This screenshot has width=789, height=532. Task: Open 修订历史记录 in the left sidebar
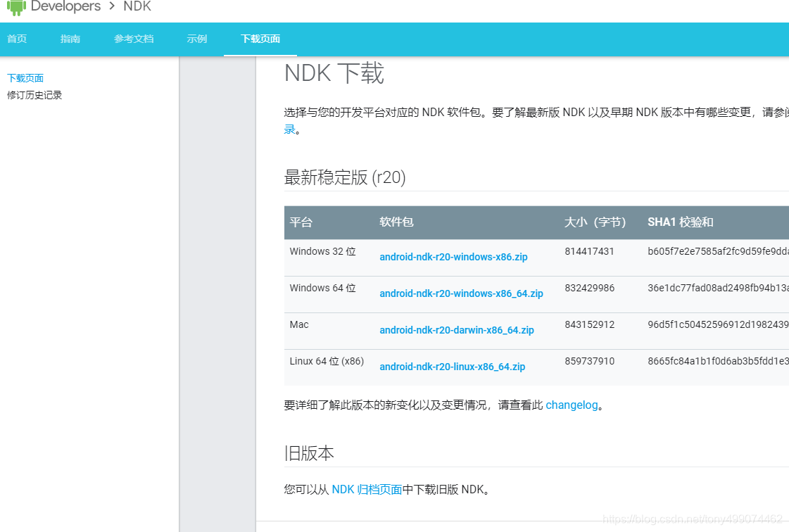coord(34,95)
